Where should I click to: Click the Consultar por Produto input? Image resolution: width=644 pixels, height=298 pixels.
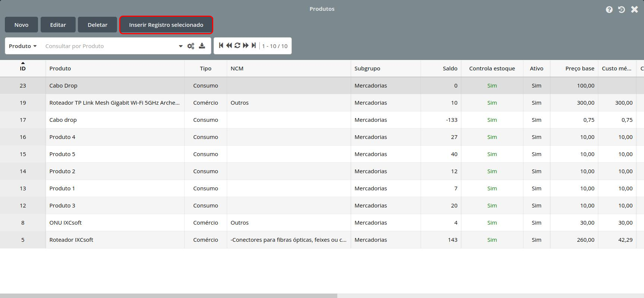(110, 46)
